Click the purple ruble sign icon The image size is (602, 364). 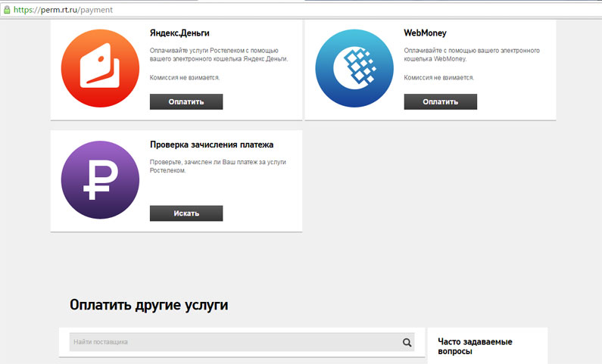100,180
